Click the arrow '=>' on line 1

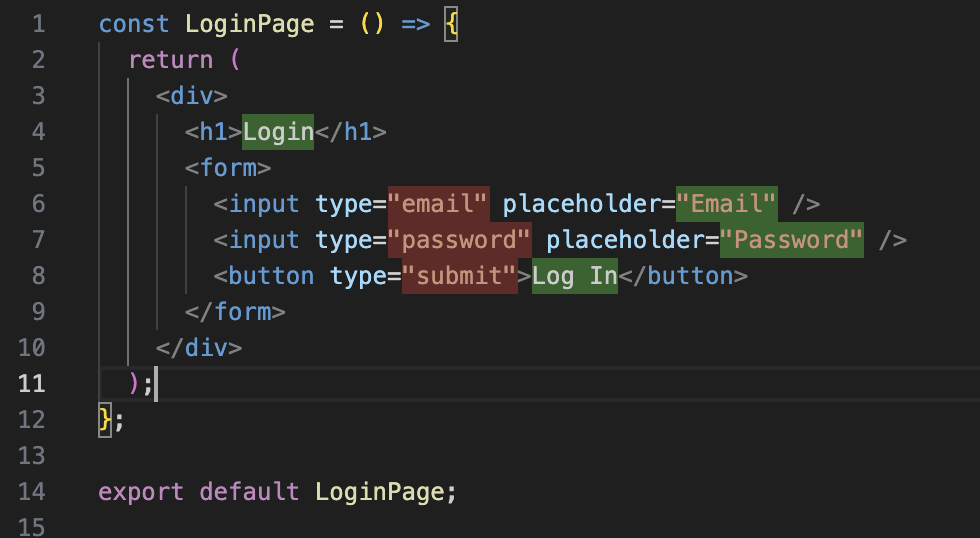416,24
